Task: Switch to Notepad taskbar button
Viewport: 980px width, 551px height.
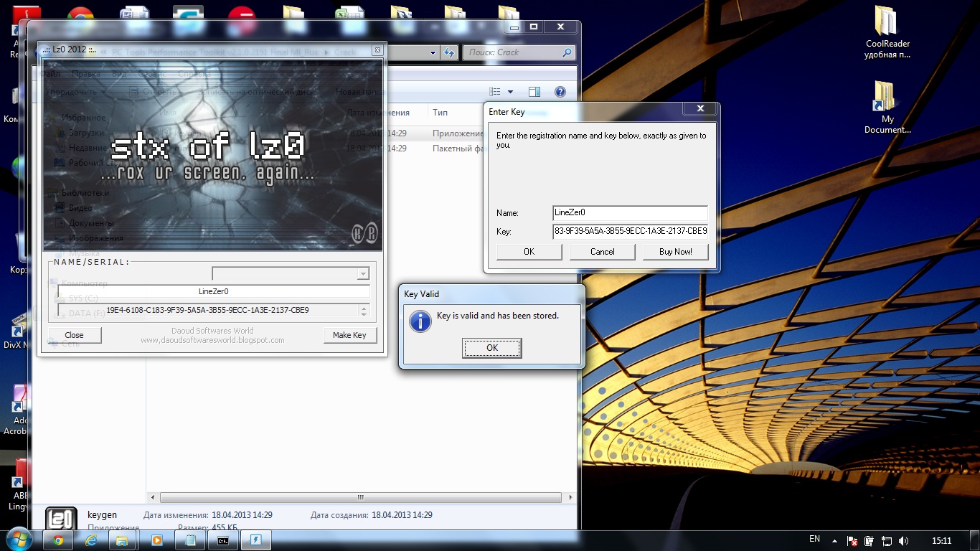Action: pos(190,541)
